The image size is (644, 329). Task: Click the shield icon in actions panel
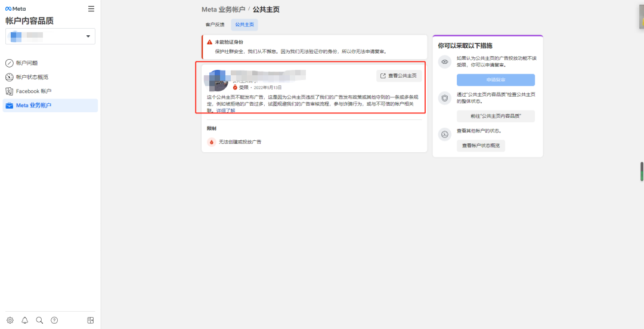(x=445, y=98)
